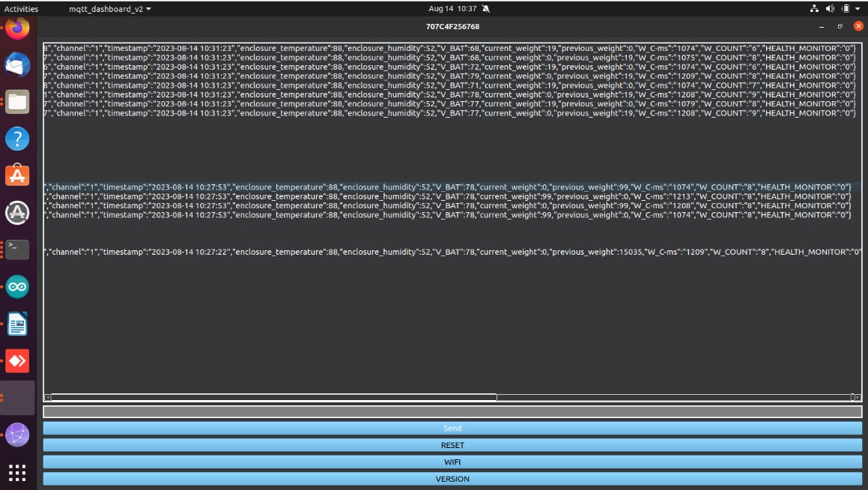868x490 pixels.
Task: Click the volume speaker icon in top bar
Action: 830,9
